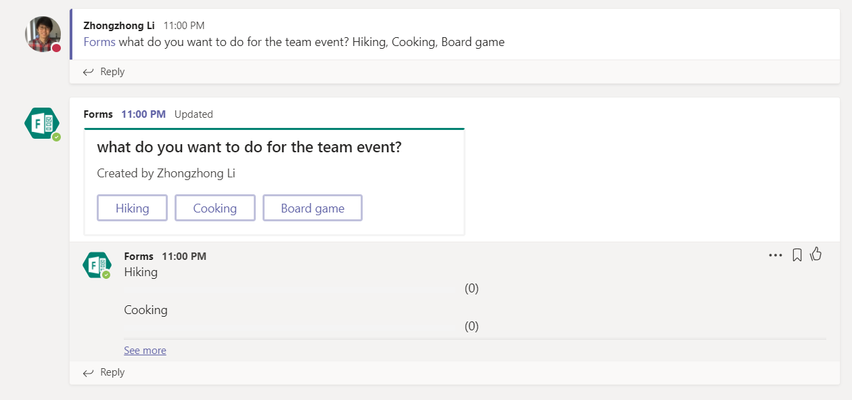852x400 pixels.
Task: Click the Hiking result progress bar
Action: coord(289,290)
